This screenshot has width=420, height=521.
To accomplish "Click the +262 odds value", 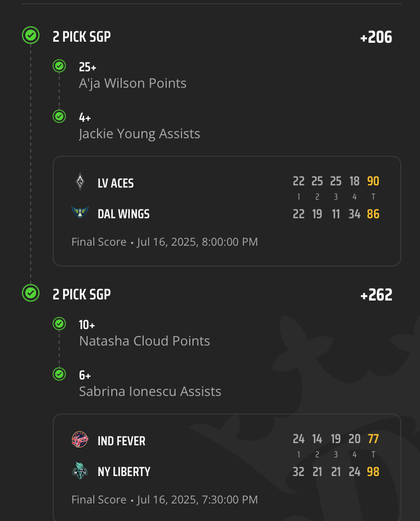I will coord(376,295).
